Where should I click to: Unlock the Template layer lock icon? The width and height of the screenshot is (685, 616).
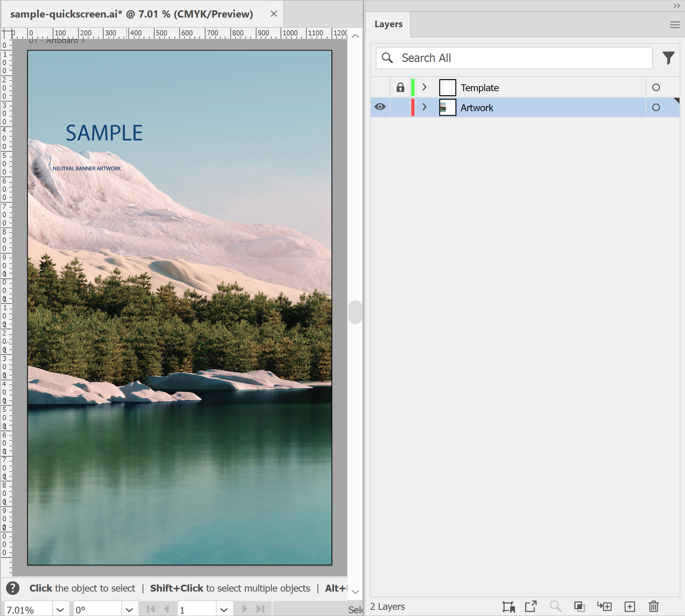click(x=400, y=87)
